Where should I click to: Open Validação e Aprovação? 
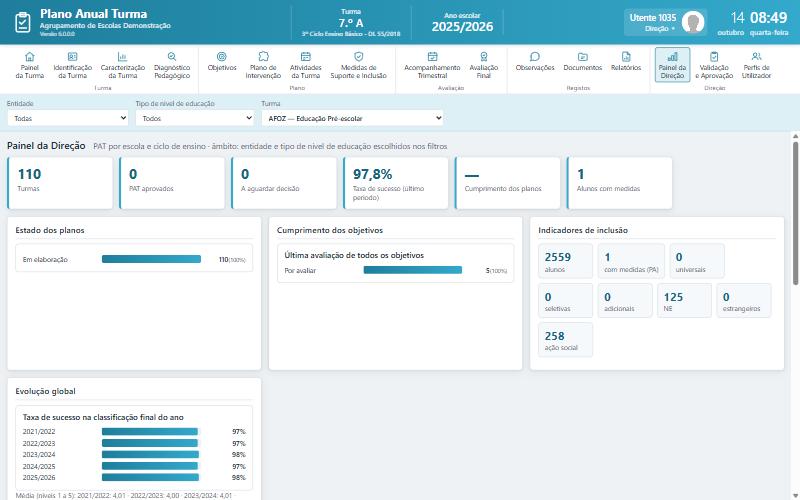click(x=714, y=65)
